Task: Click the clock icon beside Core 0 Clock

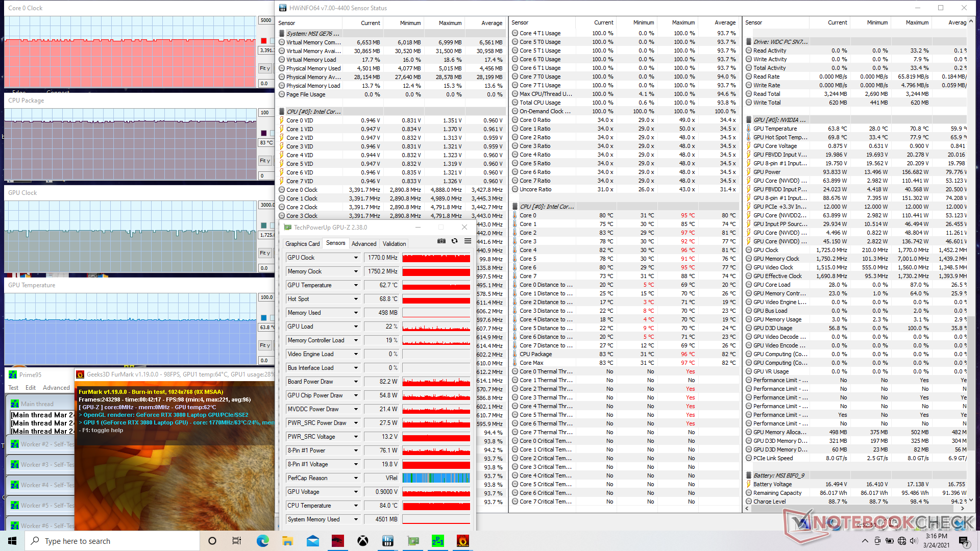Action: click(x=282, y=190)
